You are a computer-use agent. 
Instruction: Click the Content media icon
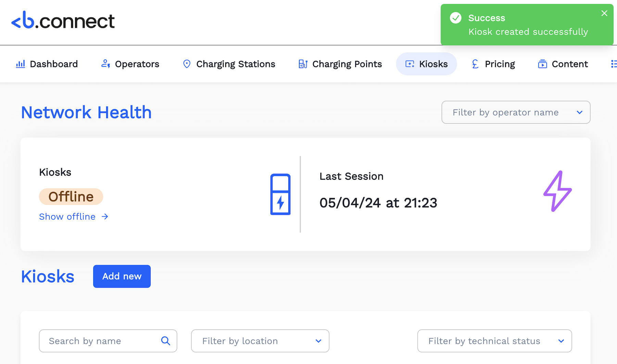tap(542, 64)
